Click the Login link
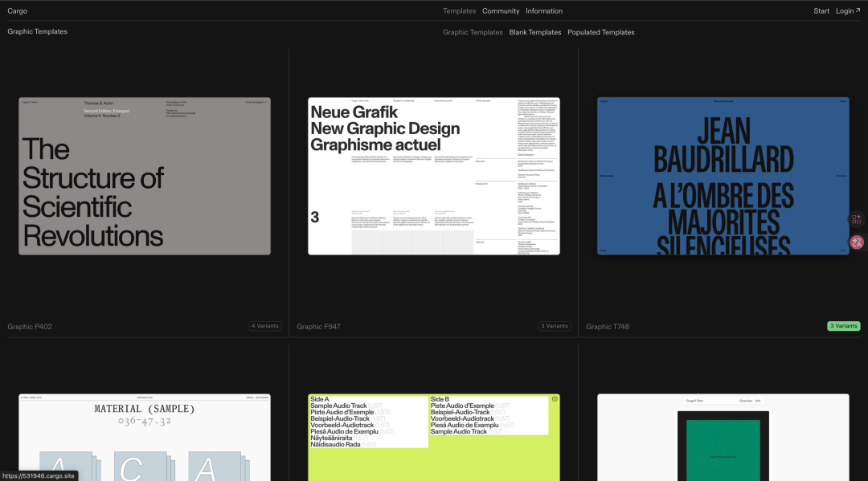 tap(848, 11)
